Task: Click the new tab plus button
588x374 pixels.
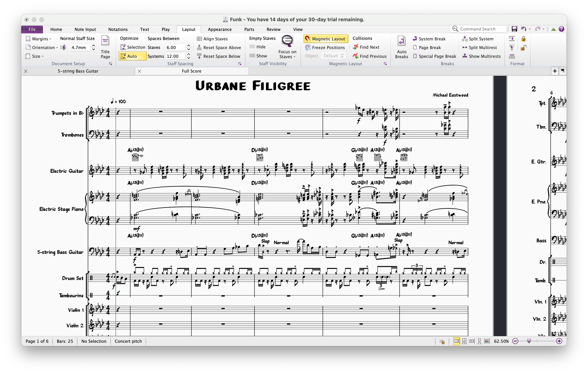Action: pos(555,71)
